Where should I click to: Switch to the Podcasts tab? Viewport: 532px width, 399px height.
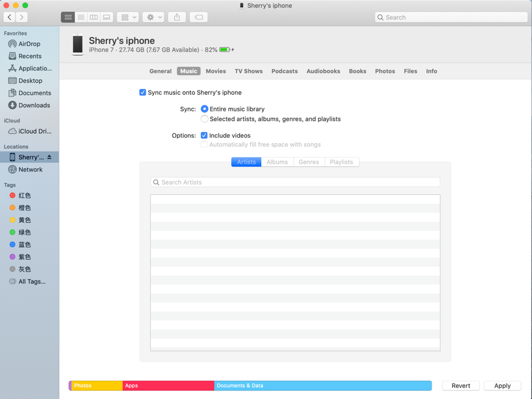[284, 71]
